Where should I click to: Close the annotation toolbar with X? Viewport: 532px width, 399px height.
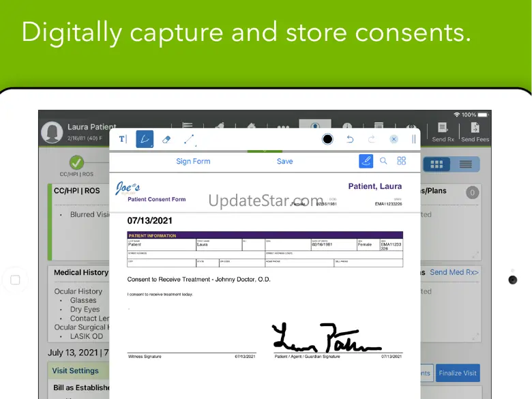tap(394, 139)
